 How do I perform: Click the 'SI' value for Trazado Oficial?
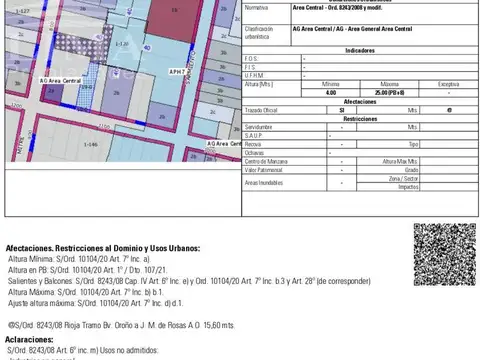point(342,110)
